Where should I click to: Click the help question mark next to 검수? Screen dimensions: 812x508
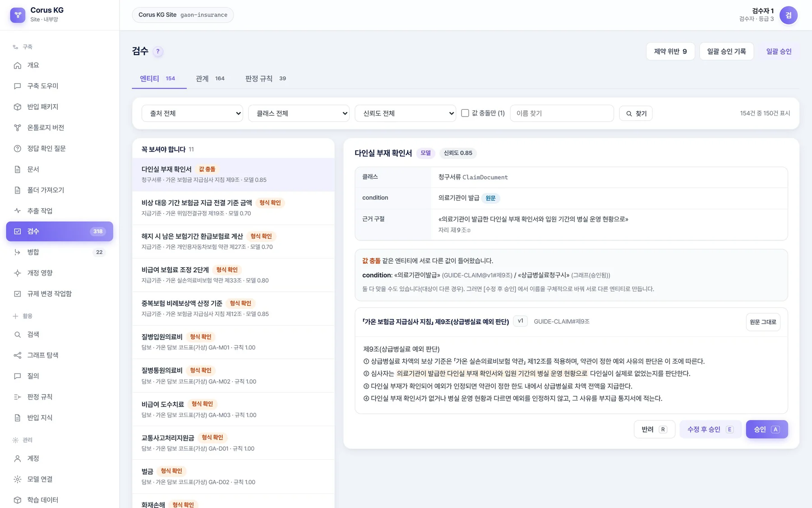(158, 51)
